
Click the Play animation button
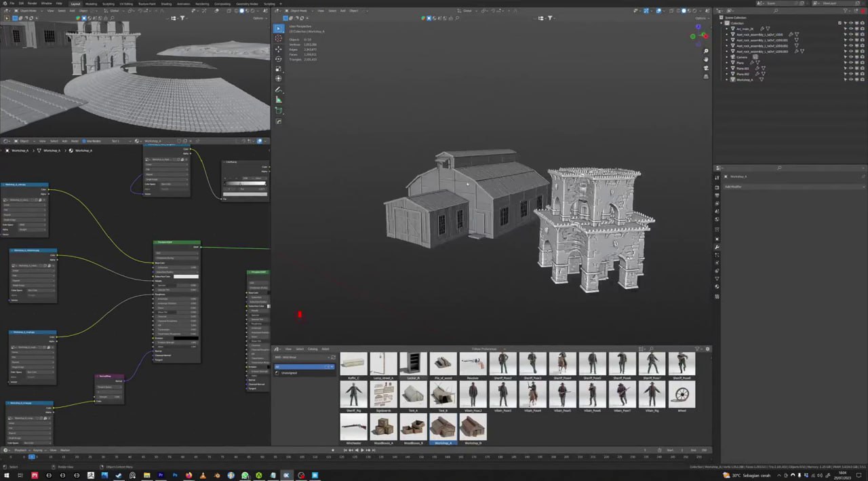point(362,450)
